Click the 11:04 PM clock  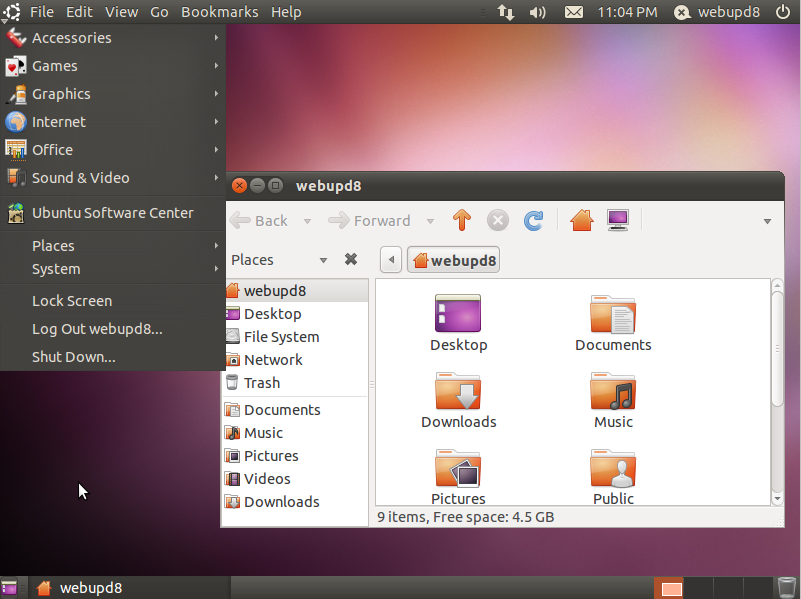click(627, 12)
